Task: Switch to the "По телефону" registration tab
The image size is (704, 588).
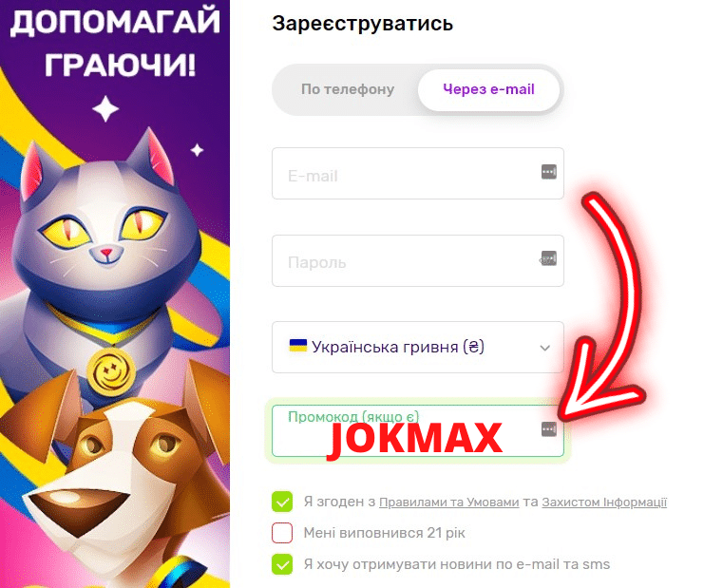Action: [348, 89]
